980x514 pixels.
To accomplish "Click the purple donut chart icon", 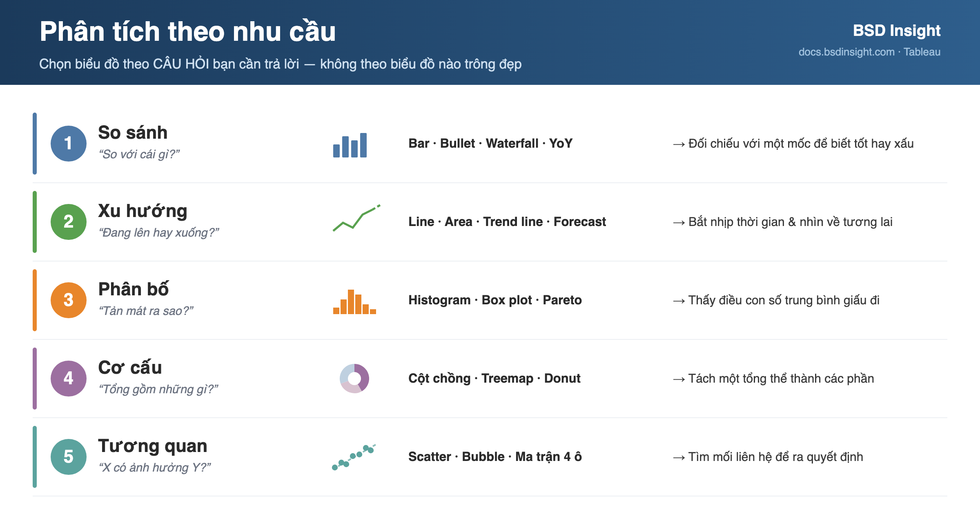I will coord(354,379).
